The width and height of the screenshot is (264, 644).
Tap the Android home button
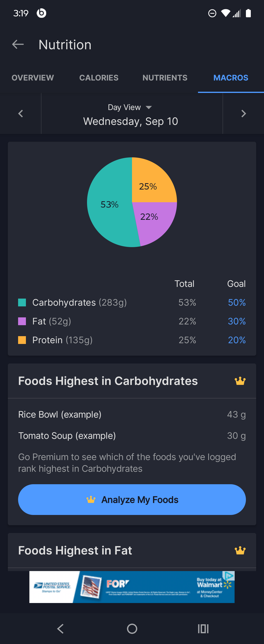[132, 628]
